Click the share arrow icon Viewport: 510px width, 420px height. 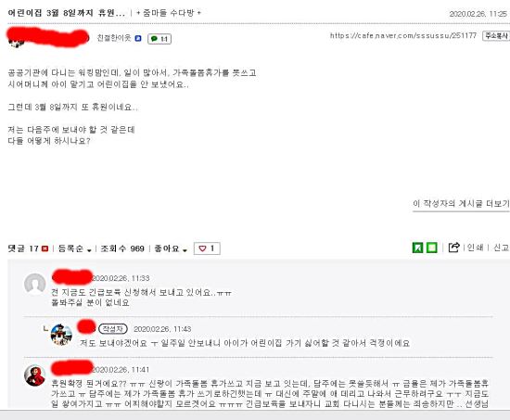(453, 248)
